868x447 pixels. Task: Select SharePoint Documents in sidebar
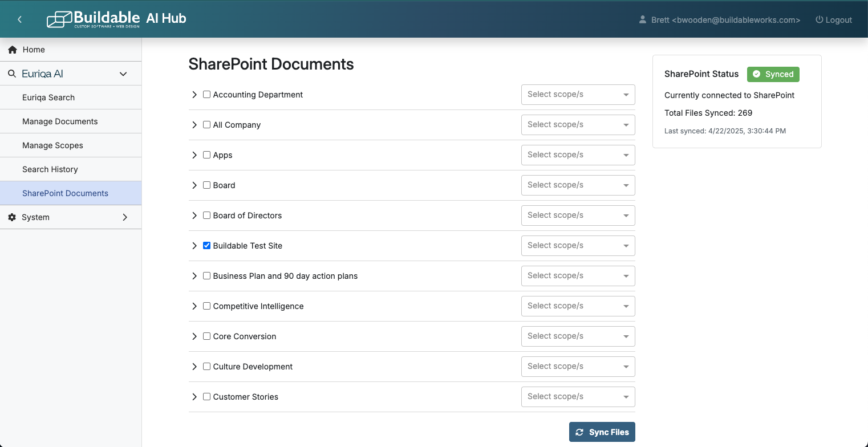pos(71,193)
